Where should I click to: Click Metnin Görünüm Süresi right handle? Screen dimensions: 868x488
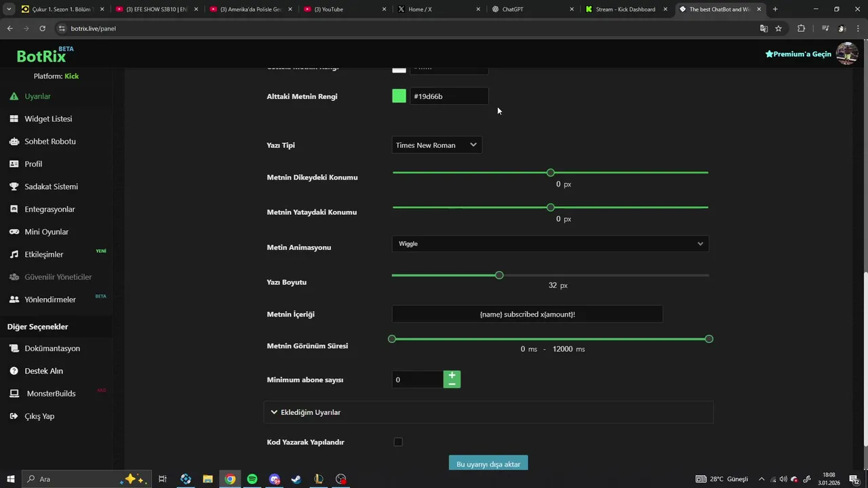(x=709, y=339)
